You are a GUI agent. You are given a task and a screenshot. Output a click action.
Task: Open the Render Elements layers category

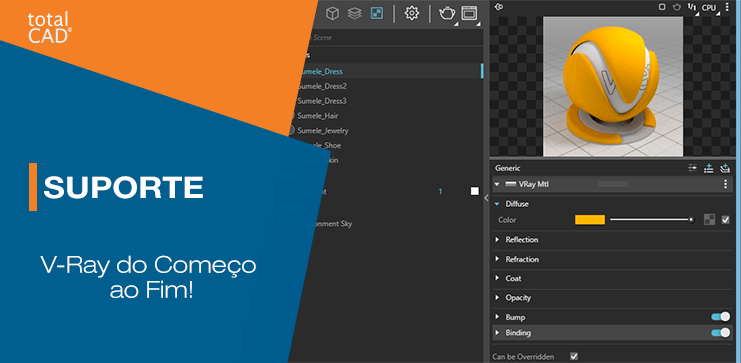(354, 13)
